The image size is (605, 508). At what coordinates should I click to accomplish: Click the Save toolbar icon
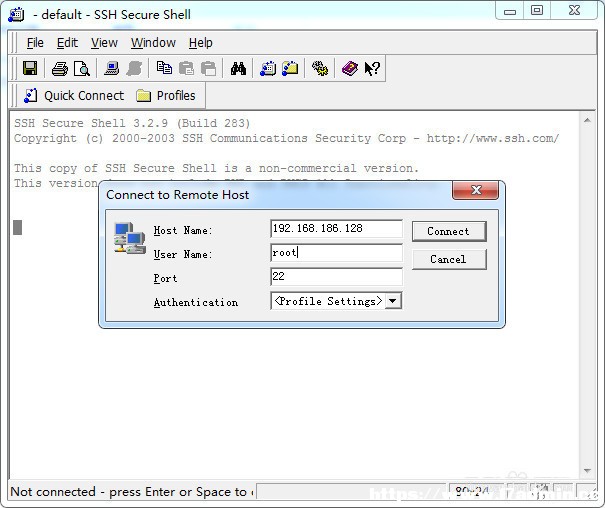pyautogui.click(x=30, y=69)
